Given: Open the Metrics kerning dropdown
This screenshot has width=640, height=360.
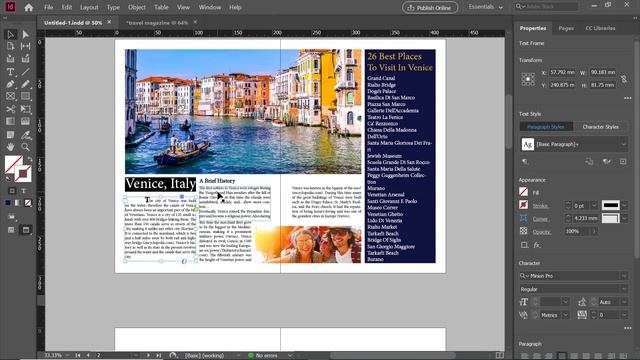Looking at the screenshot, I should pos(565,315).
